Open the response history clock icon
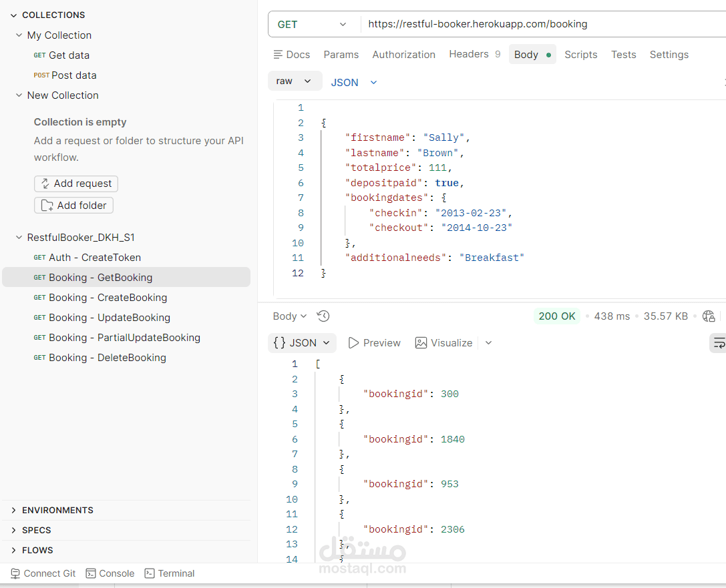Image resolution: width=726 pixels, height=588 pixels. (x=323, y=316)
